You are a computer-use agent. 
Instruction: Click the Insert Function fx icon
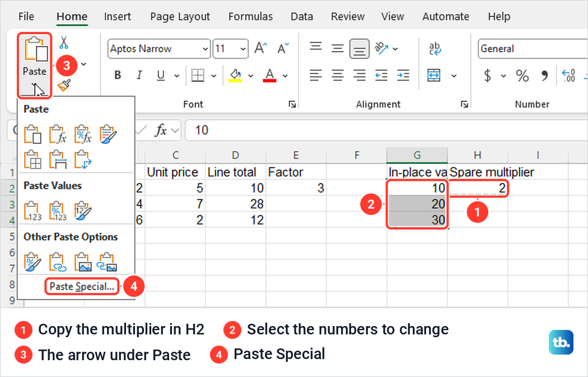[x=161, y=130]
